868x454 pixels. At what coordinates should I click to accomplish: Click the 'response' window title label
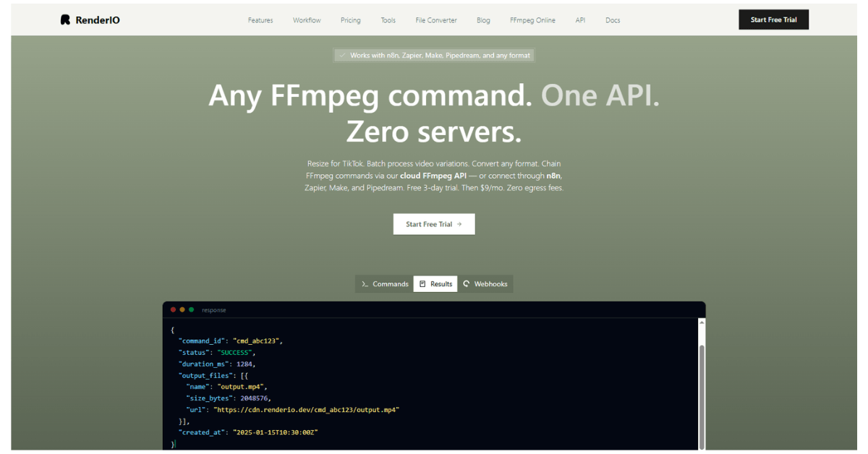pos(214,310)
